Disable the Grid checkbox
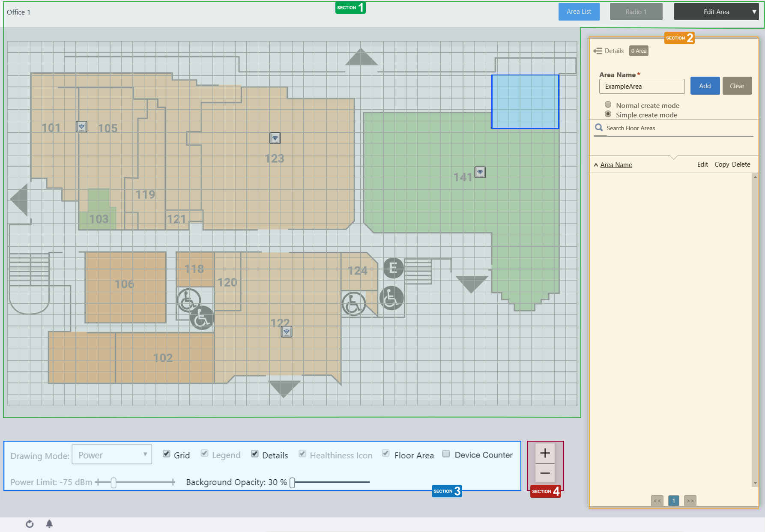 167,454
